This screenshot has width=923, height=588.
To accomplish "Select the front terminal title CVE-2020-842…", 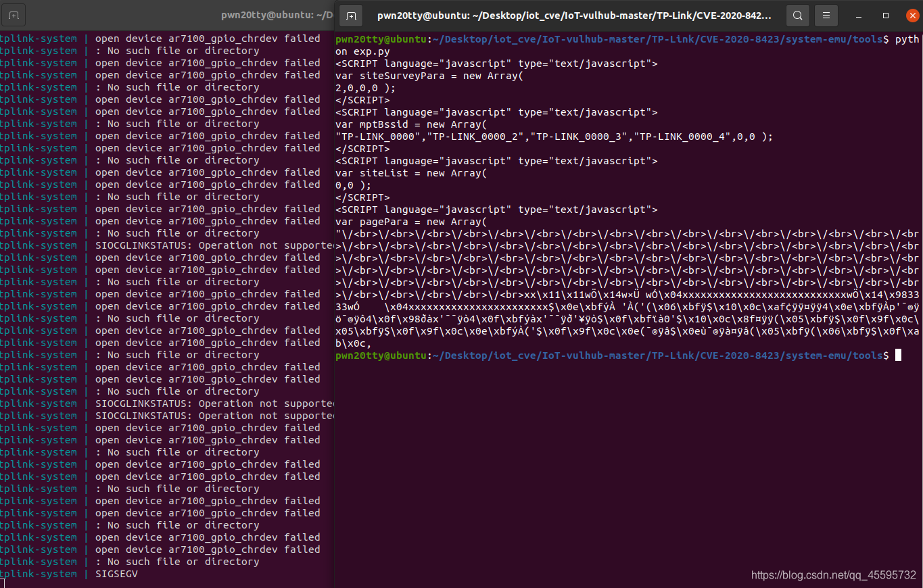I will pyautogui.click(x=574, y=15).
